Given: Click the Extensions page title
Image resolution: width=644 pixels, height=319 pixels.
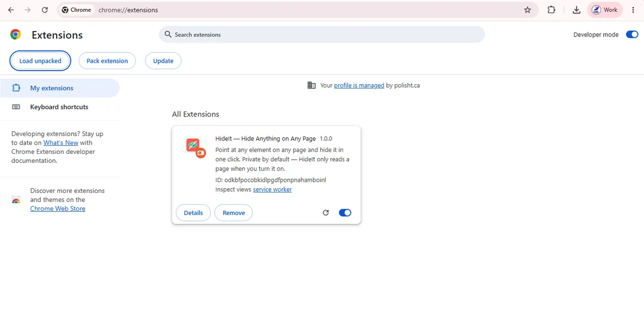Looking at the screenshot, I should coord(57,35).
